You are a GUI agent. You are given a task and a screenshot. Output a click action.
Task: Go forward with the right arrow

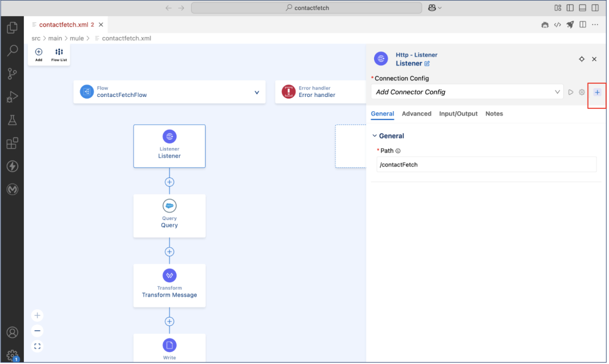(x=181, y=8)
